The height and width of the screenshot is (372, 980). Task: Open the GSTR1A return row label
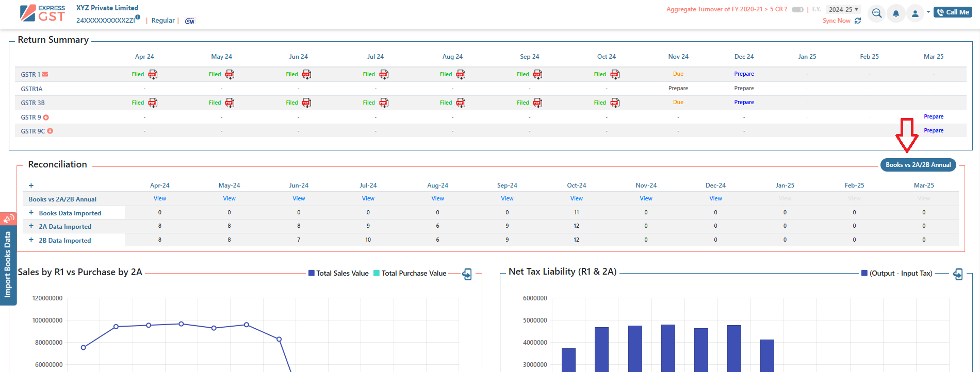pos(31,89)
